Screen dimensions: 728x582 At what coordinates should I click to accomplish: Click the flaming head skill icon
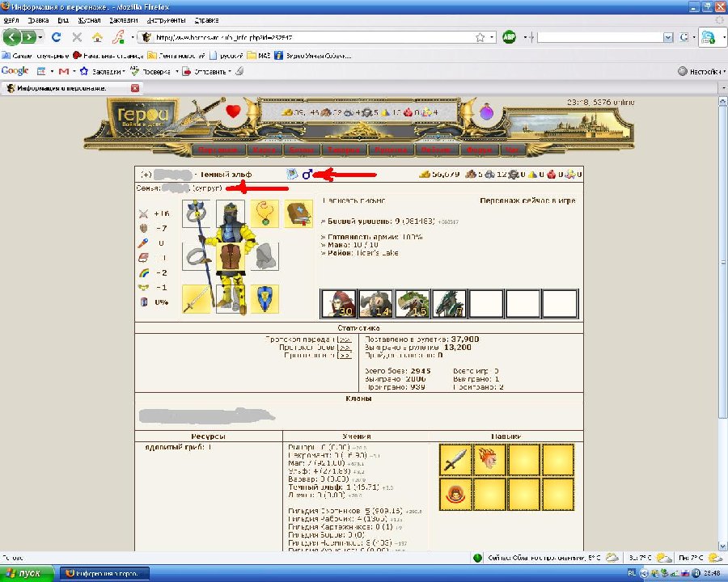click(x=489, y=459)
